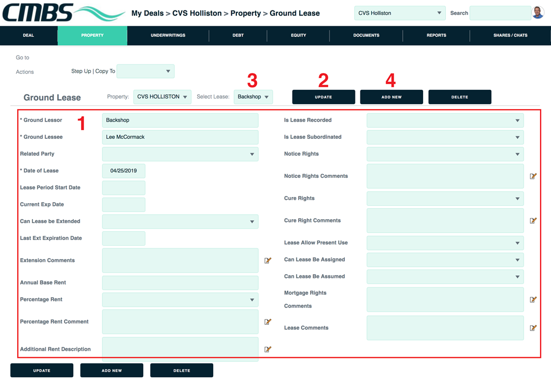The width and height of the screenshot is (551, 392).
Task: Focus the Extension Comments text area
Action: (180, 260)
